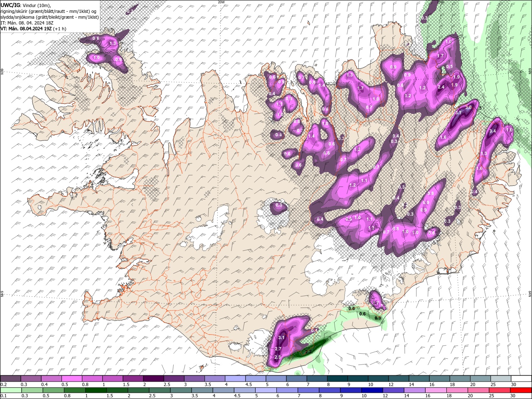Click the 3.1 value in the south coast cell
This screenshot has width=532, height=399.
pyautogui.click(x=282, y=337)
